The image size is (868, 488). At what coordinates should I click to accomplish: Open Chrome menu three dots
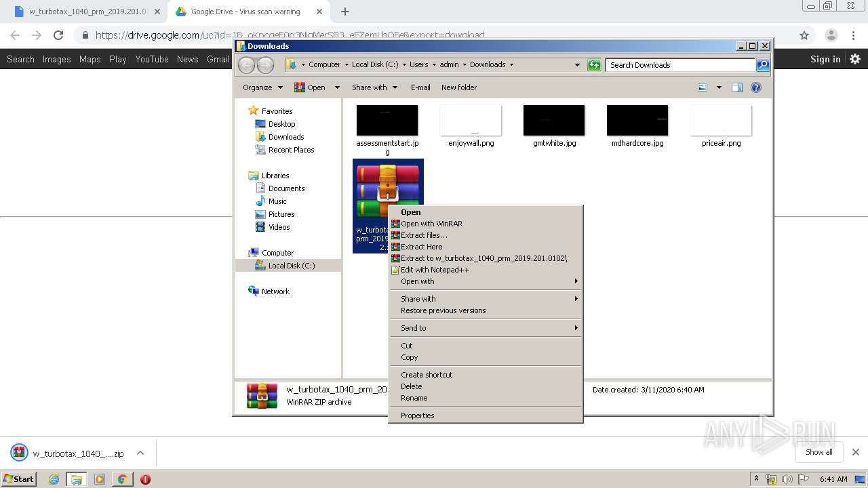tap(854, 35)
